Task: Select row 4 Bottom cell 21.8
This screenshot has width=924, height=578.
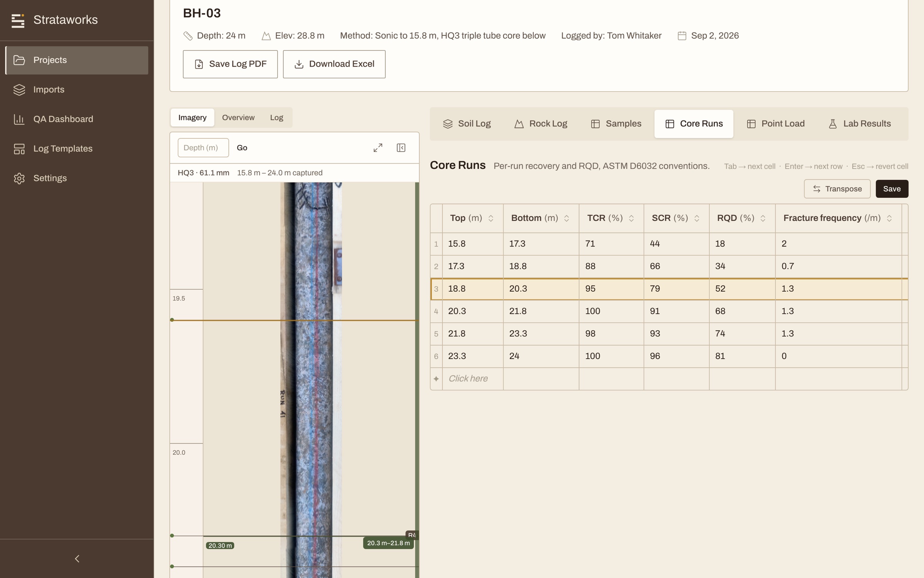Action: pyautogui.click(x=541, y=311)
